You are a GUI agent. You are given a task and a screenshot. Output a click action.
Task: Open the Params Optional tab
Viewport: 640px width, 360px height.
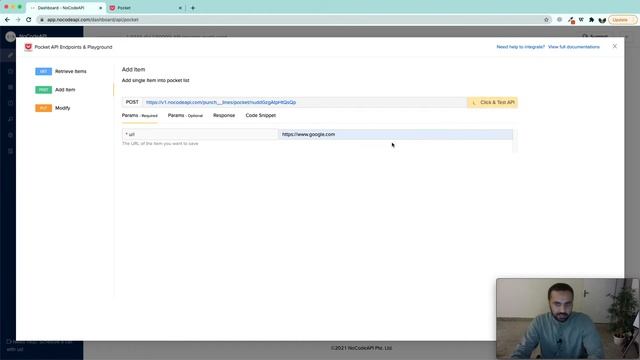click(185, 116)
